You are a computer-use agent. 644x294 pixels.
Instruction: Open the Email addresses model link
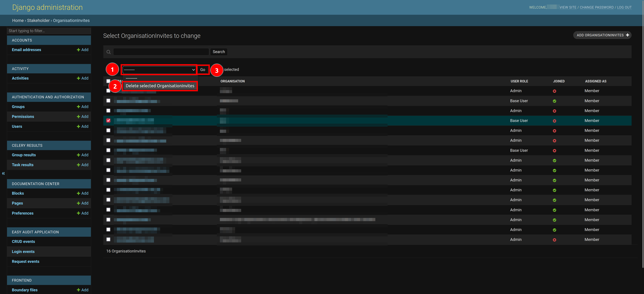click(26, 50)
